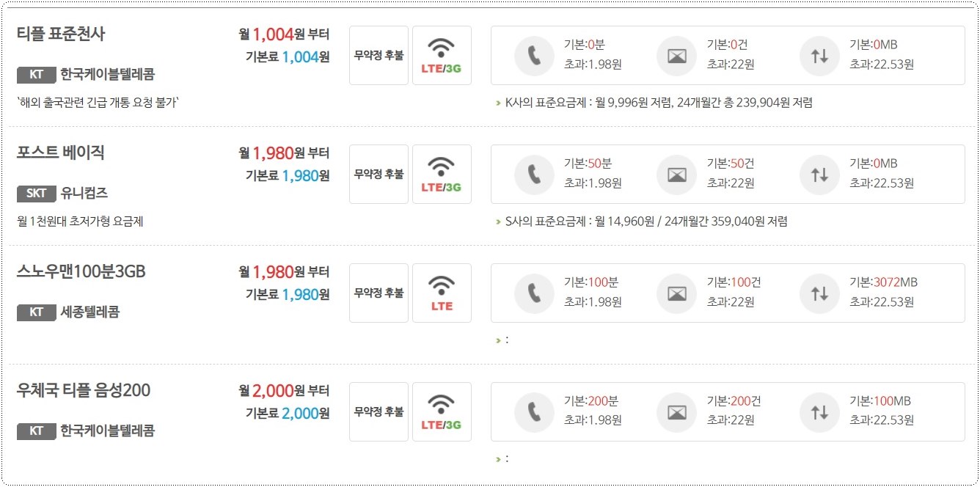980x487 pixels.
Task: Click the message envelope icon for 우체국 티플 음성200
Action: click(x=676, y=411)
